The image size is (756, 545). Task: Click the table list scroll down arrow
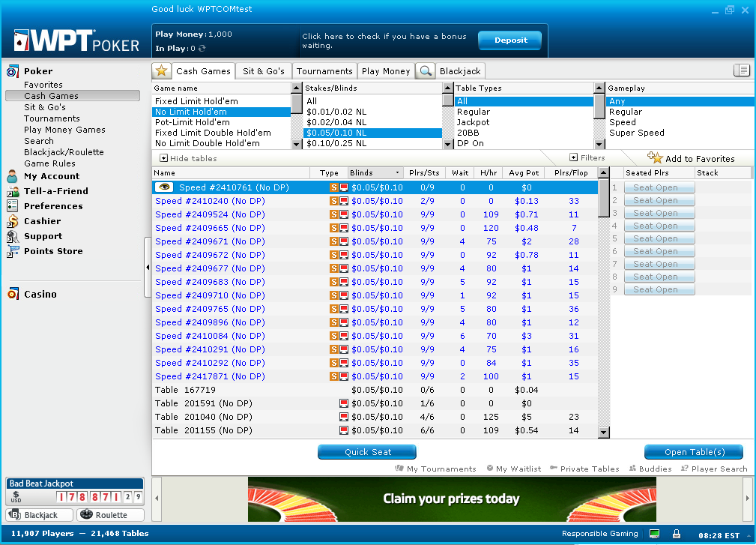pos(604,433)
